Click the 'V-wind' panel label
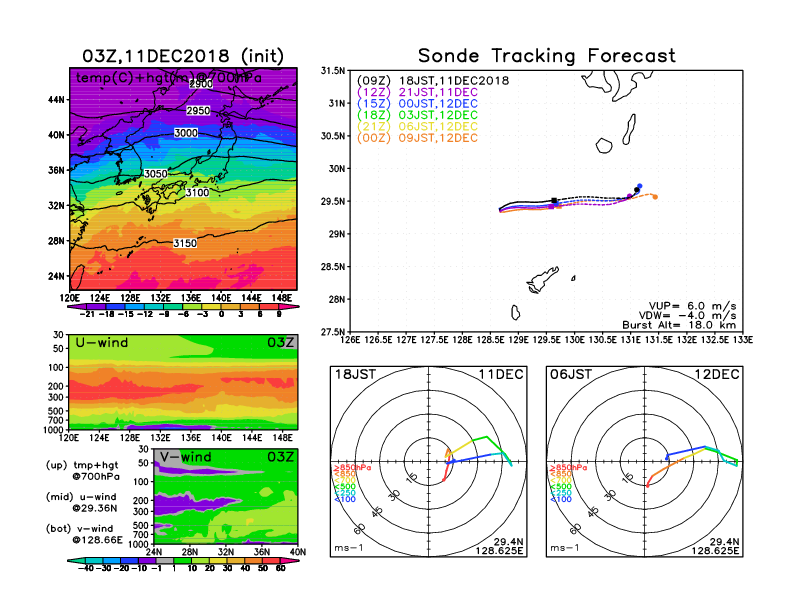Viewport: 792px width, 612px height. (x=186, y=457)
